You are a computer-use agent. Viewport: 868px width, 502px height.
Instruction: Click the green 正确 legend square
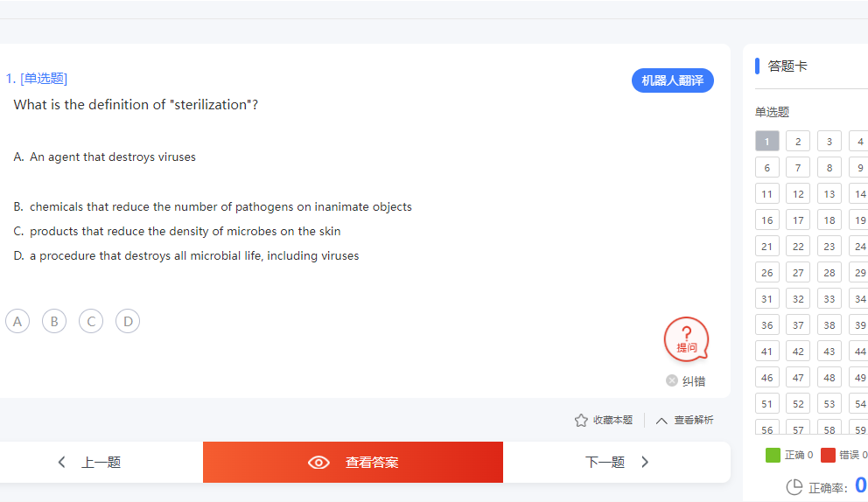coord(773,455)
